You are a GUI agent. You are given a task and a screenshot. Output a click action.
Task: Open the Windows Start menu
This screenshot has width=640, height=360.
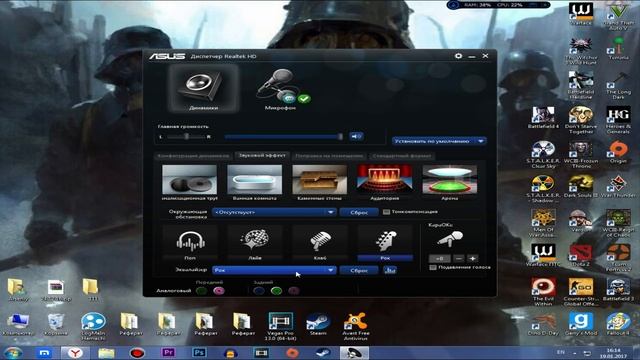point(12,353)
